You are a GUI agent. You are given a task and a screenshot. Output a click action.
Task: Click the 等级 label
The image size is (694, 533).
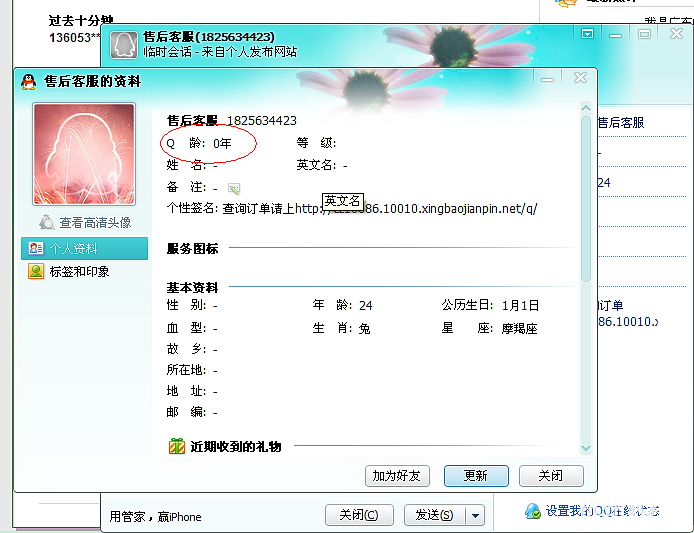point(316,143)
